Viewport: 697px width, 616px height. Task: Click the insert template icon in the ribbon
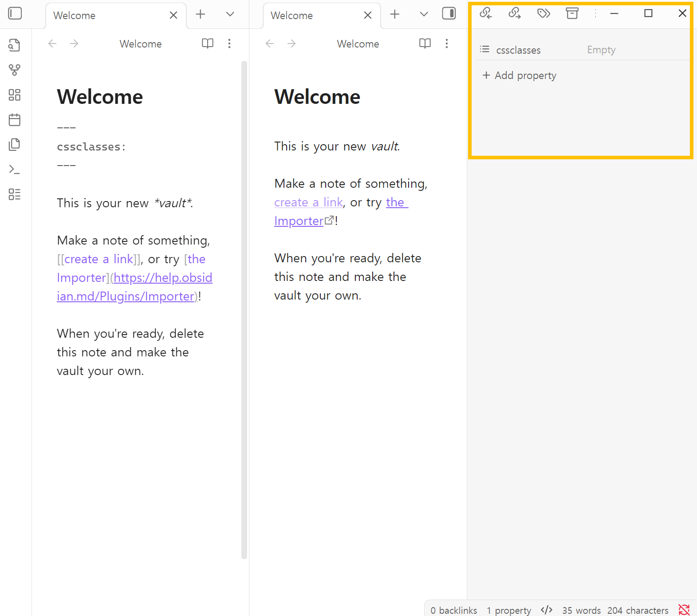click(x=15, y=144)
